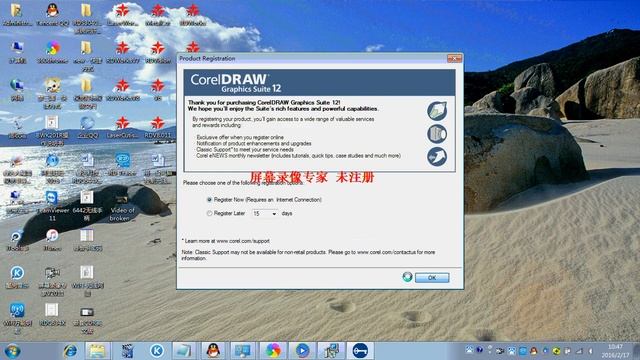Screen dimensions: 640x360
Task: Select the LaserCut red star desktop shortcut
Action: (x=122, y=127)
